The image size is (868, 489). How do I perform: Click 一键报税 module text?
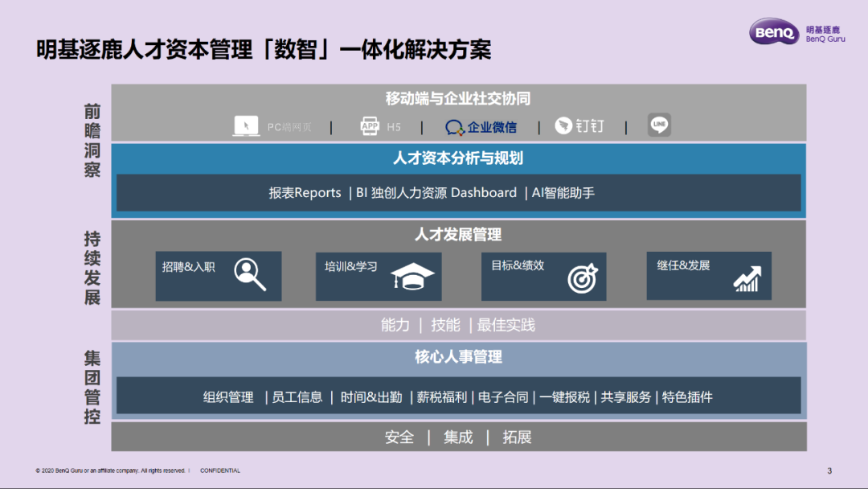[x=565, y=397]
